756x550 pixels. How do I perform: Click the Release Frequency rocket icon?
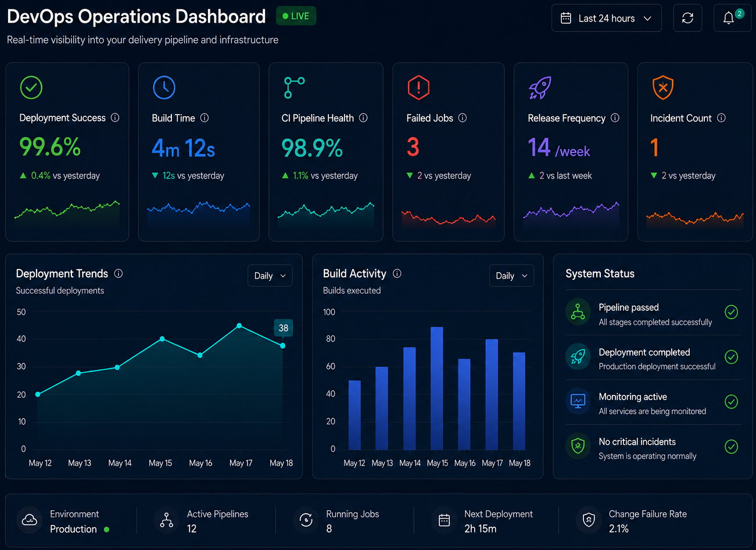point(540,88)
